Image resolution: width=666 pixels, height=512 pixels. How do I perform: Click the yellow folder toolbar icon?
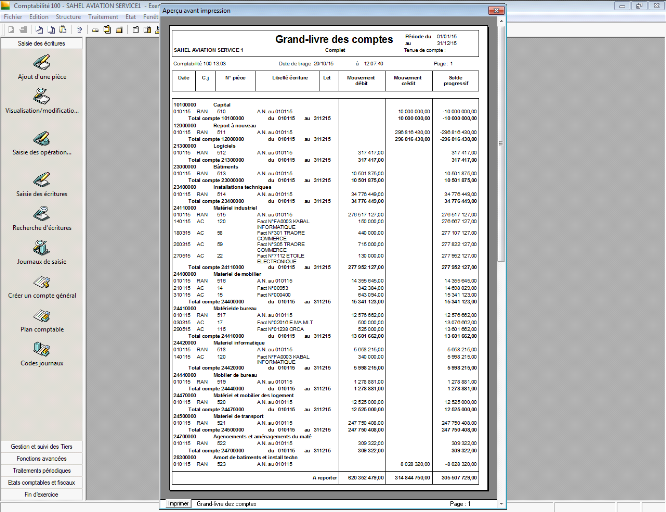[x=119, y=30]
